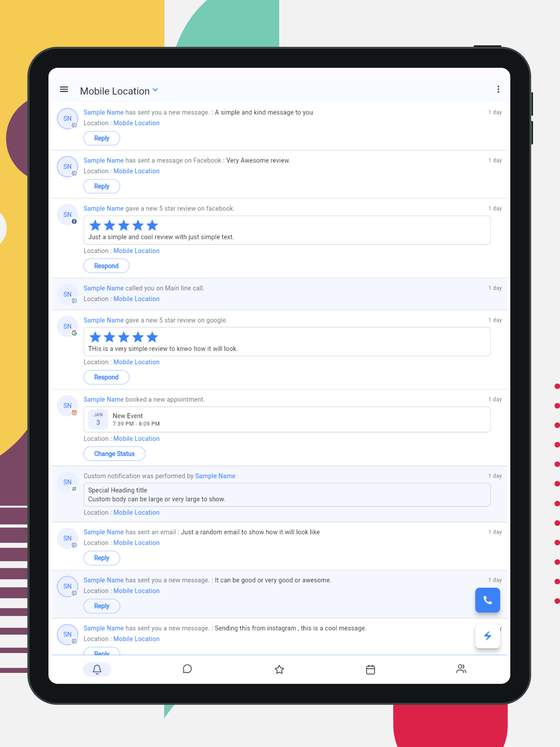Reply to 'A simple and kind message' notification
This screenshot has height=747, width=560.
(102, 138)
